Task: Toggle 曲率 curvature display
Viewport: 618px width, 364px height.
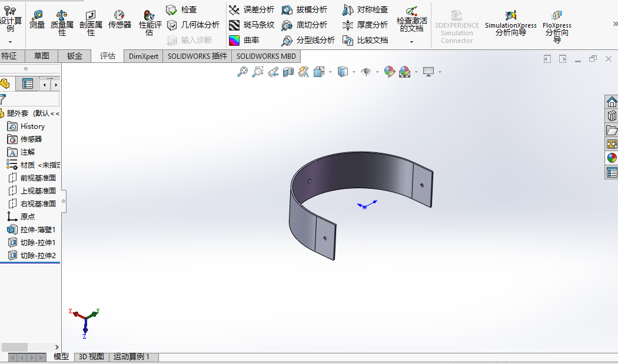Action: pos(244,40)
